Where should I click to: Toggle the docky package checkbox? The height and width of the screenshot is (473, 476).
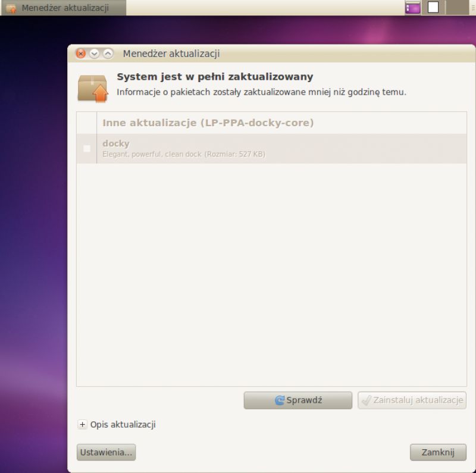click(x=87, y=149)
